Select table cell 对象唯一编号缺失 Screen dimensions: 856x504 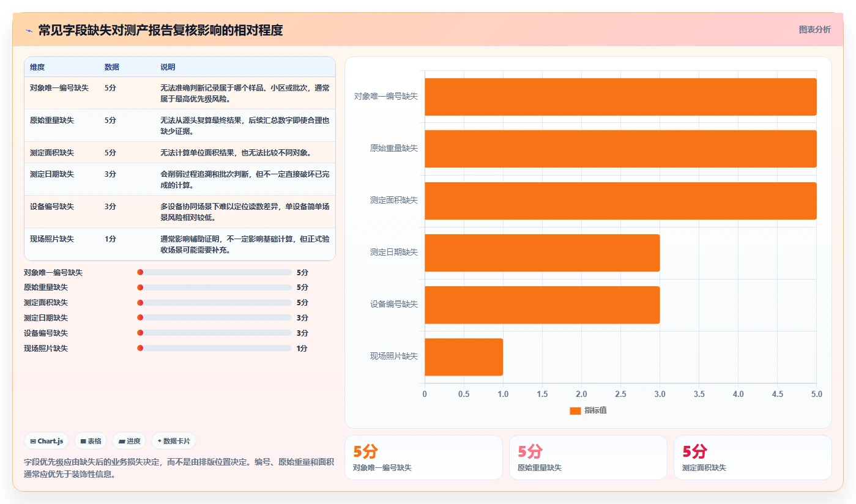click(59, 88)
